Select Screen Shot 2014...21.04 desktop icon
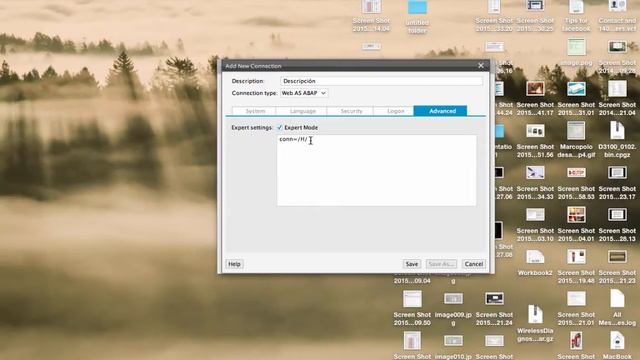 tap(617, 89)
